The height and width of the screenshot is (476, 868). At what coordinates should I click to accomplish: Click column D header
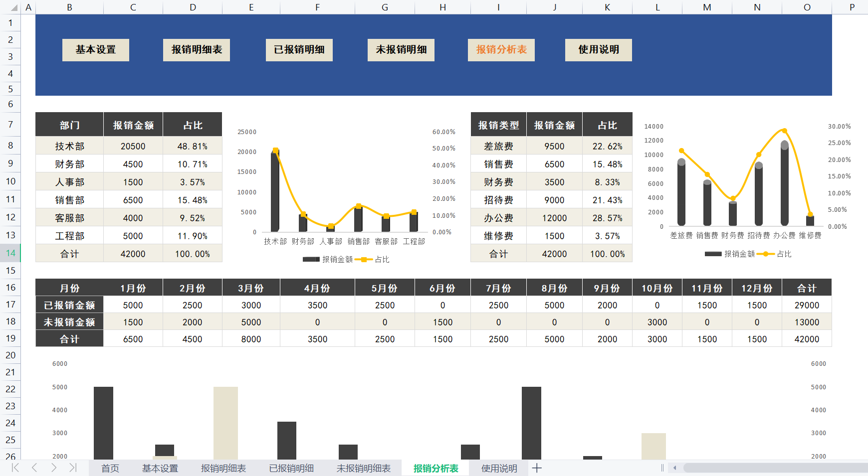coord(192,7)
